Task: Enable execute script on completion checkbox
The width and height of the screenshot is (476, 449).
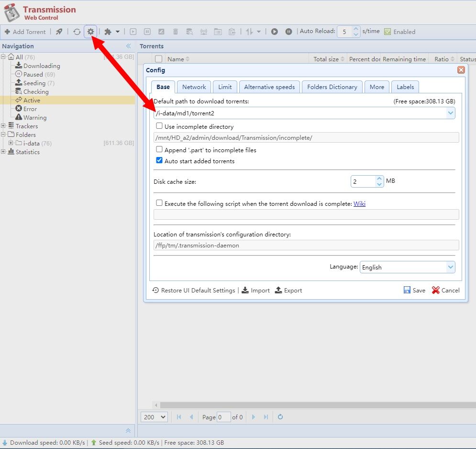Action: tap(159, 202)
